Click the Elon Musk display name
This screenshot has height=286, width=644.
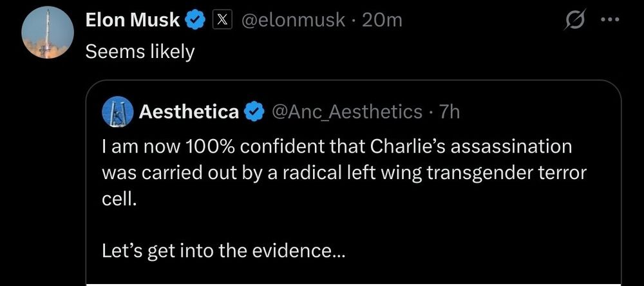tap(133, 21)
